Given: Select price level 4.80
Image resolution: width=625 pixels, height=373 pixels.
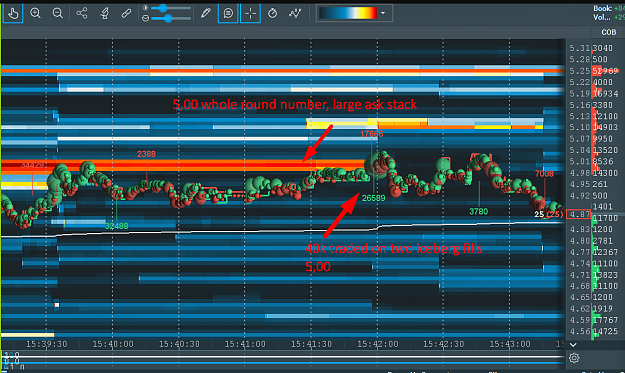Looking at the screenshot, I should point(580,241).
